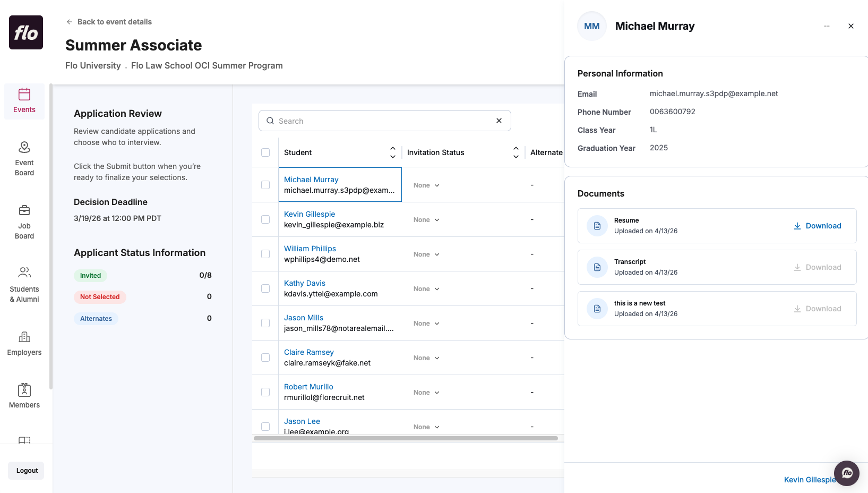Toggle the select-all checkbox in the table header
This screenshot has width=868, height=493.
(265, 152)
